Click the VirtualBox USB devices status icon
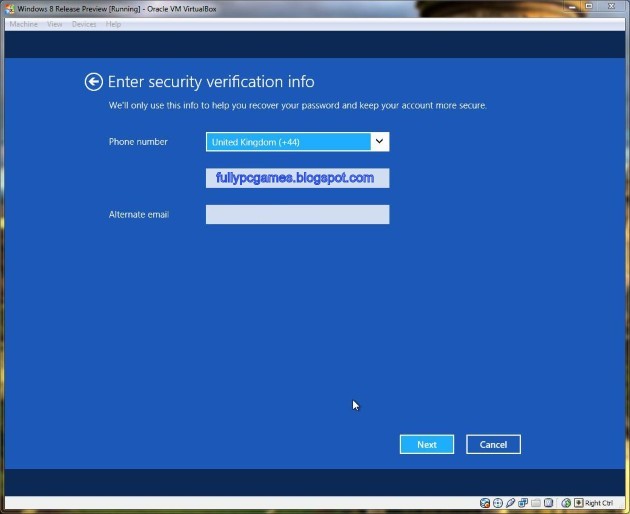 coord(510,503)
